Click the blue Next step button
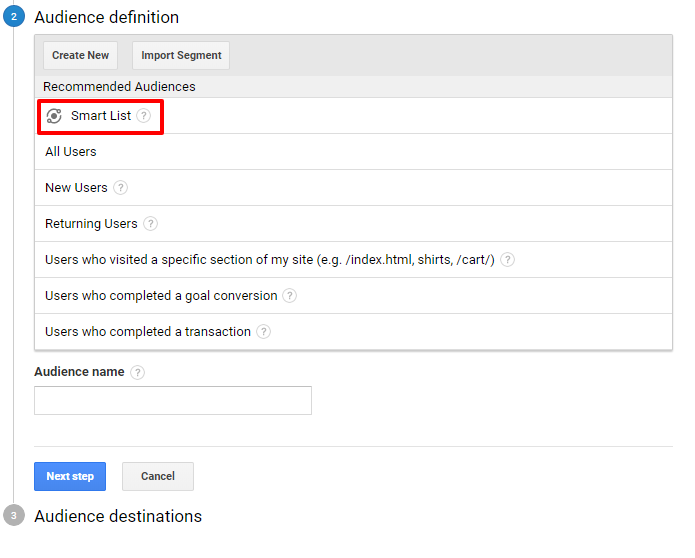This screenshot has height=558, width=695. click(69, 476)
